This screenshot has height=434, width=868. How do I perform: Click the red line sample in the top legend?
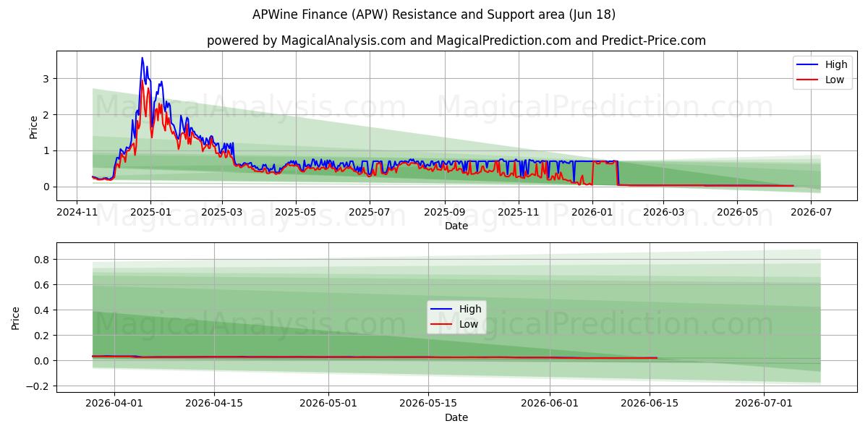click(x=808, y=80)
